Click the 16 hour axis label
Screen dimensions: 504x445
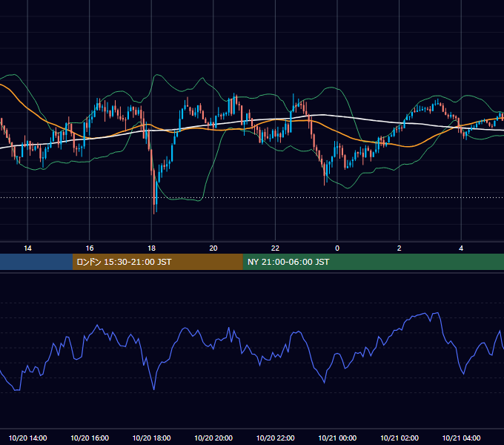coord(90,248)
